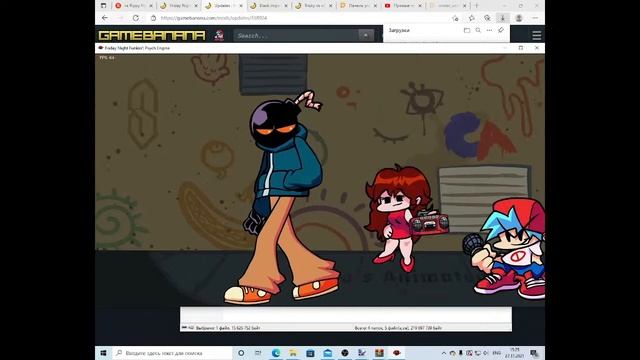
Task: Open the Mail app on the taskbar
Action: (x=327, y=353)
